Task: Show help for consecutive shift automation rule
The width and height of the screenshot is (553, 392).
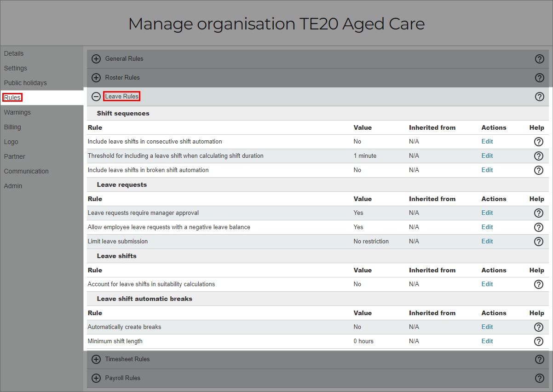Action: [x=539, y=142]
